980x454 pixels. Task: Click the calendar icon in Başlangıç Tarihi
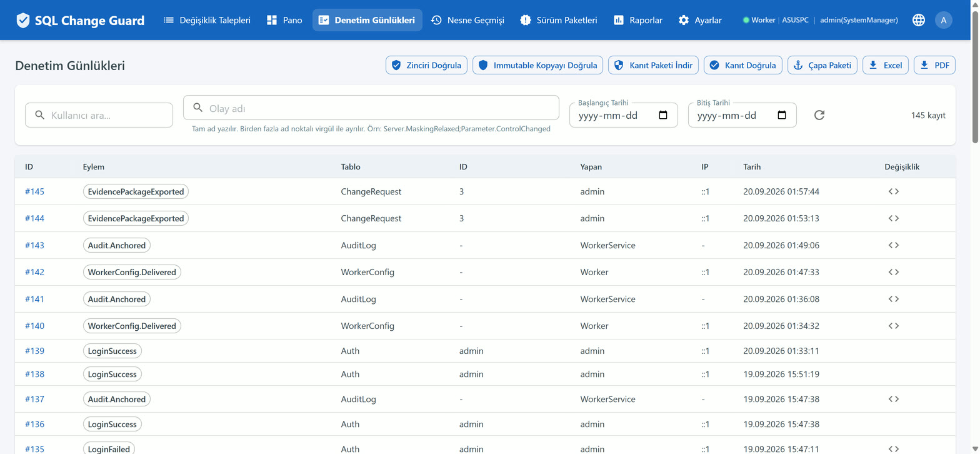point(663,115)
